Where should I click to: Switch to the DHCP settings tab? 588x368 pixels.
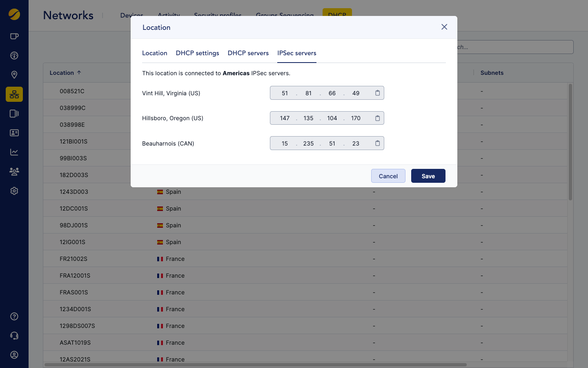(x=197, y=53)
